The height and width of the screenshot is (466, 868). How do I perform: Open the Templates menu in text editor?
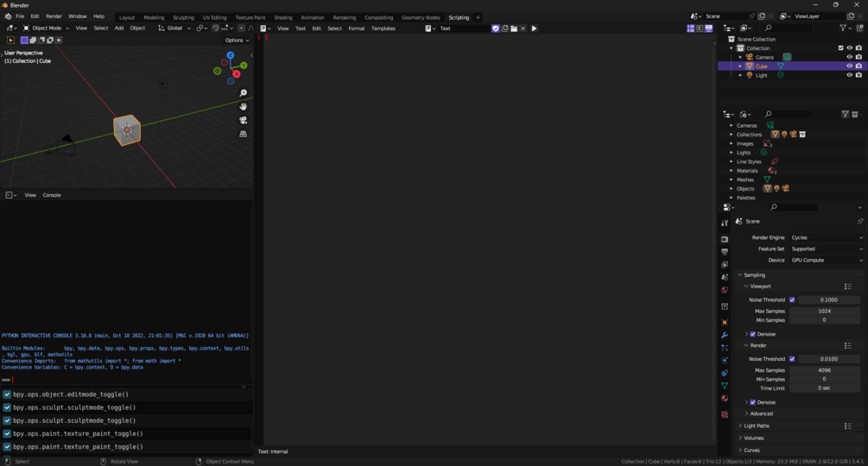click(x=383, y=28)
